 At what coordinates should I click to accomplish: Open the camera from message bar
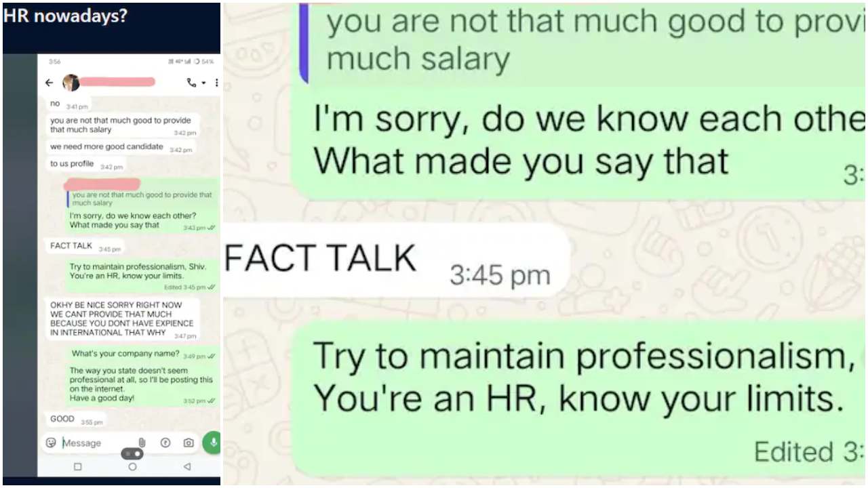189,443
